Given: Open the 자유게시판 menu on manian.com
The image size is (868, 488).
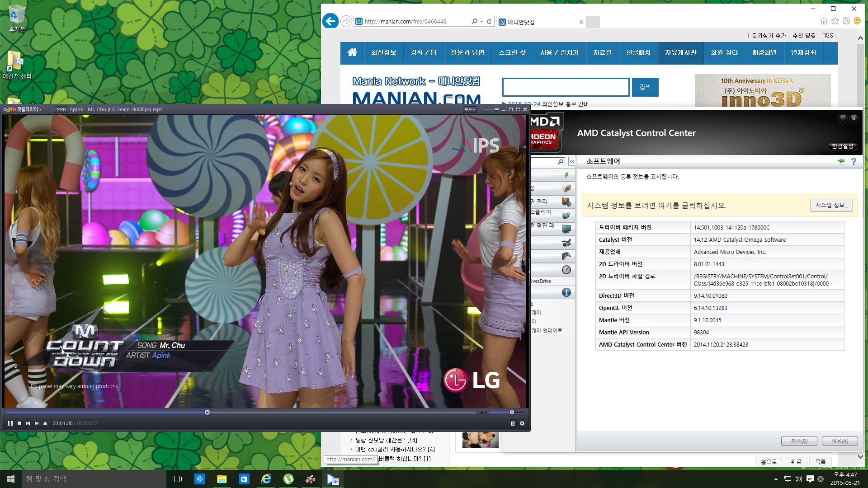Looking at the screenshot, I should tap(681, 53).
